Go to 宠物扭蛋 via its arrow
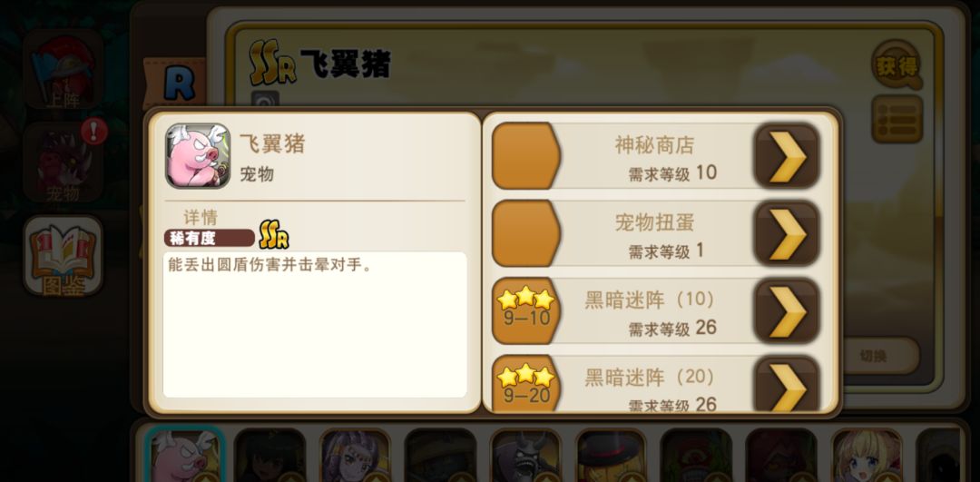980x482 pixels. coord(787,234)
